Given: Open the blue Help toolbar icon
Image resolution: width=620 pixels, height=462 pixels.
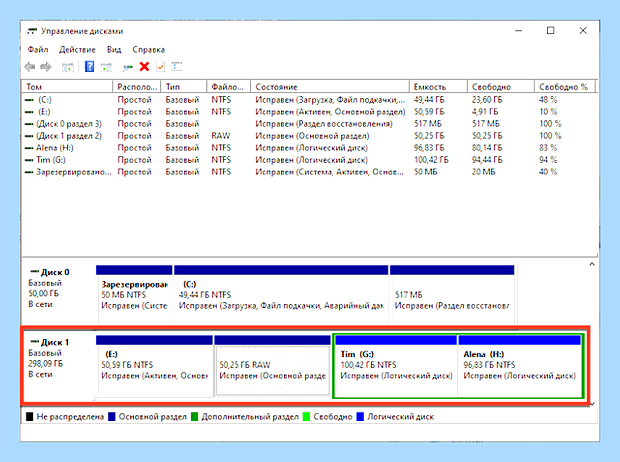Looking at the screenshot, I should coord(90,66).
